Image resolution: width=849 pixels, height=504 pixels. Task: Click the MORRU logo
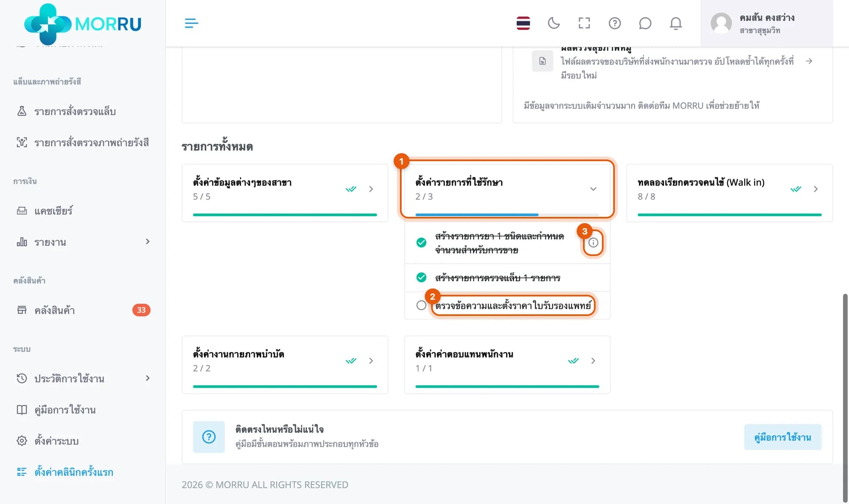(83, 24)
